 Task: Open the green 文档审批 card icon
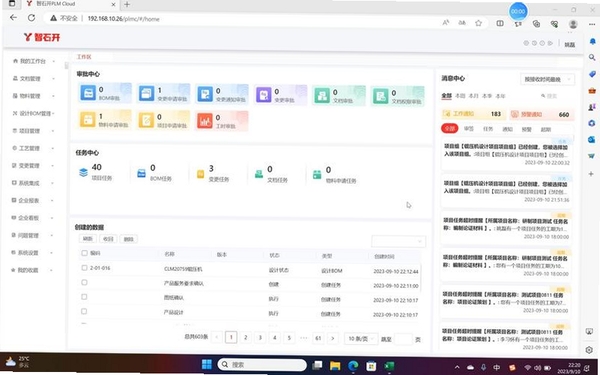point(322,95)
